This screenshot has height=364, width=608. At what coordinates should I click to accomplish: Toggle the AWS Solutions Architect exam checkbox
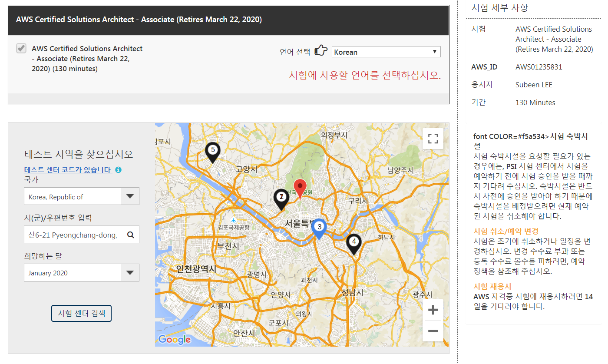[21, 48]
